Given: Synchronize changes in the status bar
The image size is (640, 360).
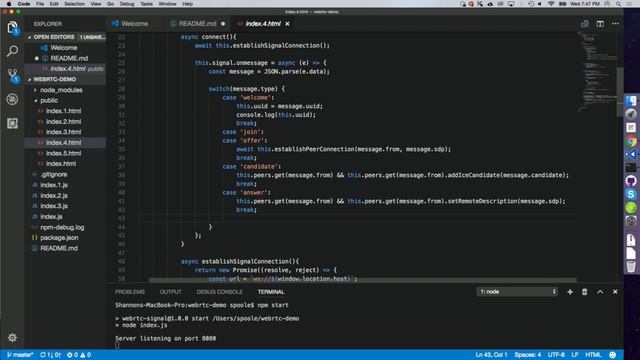Looking at the screenshot, I should tap(50, 355).
